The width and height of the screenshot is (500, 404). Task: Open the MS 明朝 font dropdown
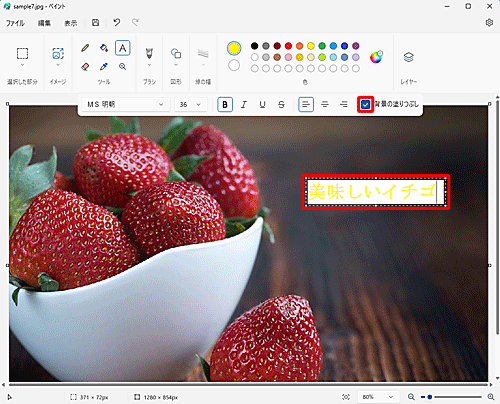click(126, 105)
